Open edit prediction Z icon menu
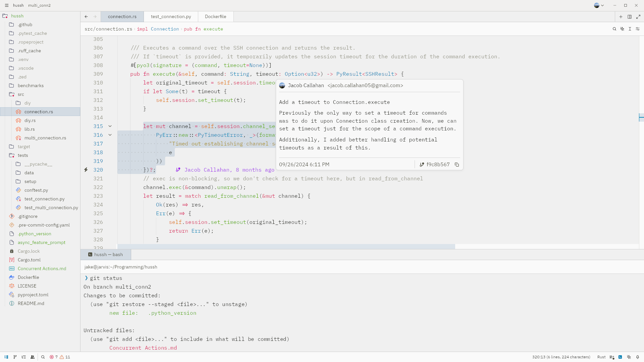The width and height of the screenshot is (644, 362). coord(612,357)
